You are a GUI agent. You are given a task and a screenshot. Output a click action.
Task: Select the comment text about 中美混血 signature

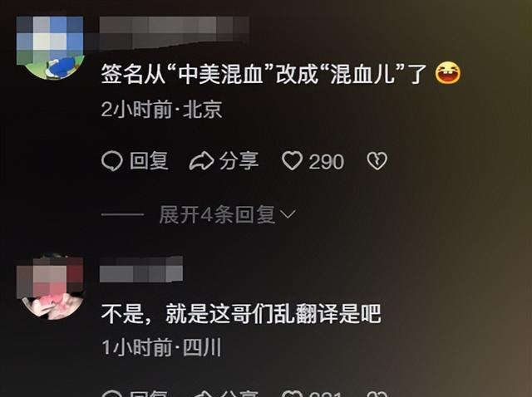point(264,74)
